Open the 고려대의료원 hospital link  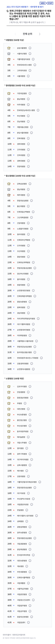pyautogui.click(x=22, y=70)
